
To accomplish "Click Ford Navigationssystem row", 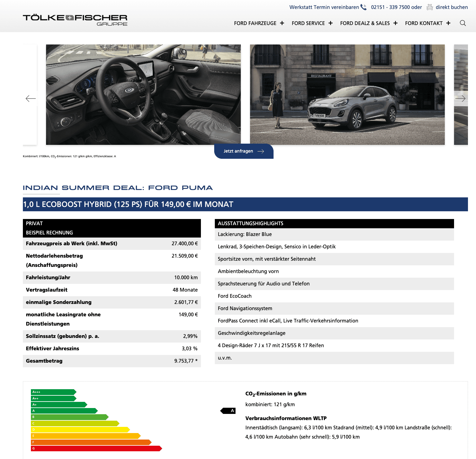I will point(334,309).
